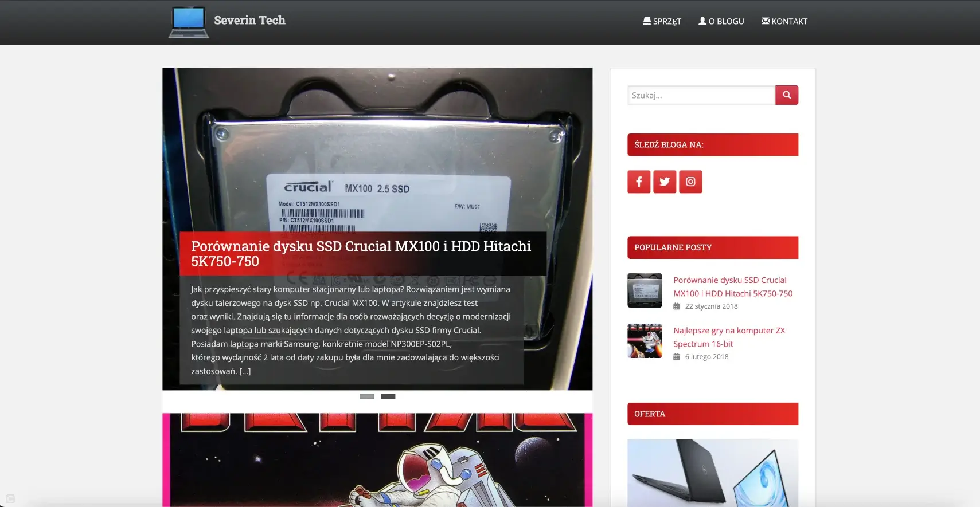
Task: Click the Szukaj search input field
Action: point(701,95)
